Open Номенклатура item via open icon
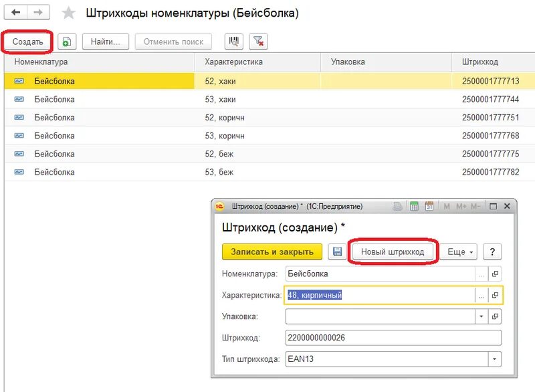The height and width of the screenshot is (392, 535). tap(495, 274)
